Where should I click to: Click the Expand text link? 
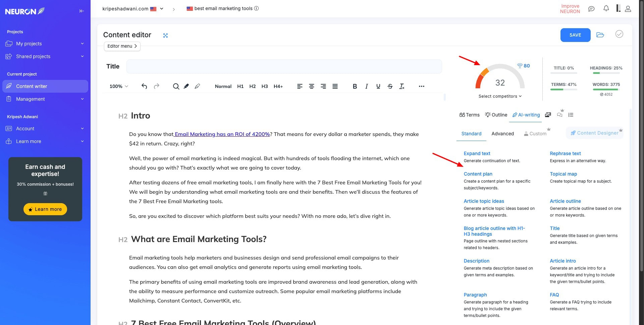pos(477,153)
